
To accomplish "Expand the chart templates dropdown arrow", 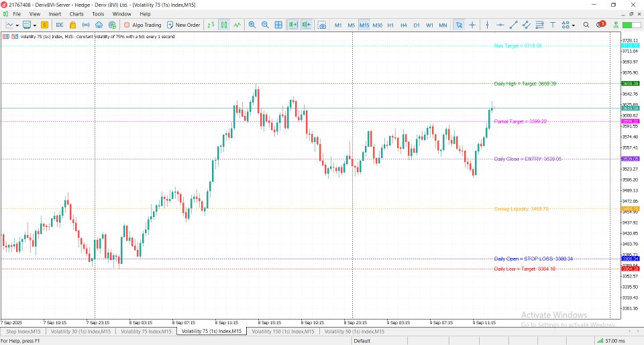I will pyautogui.click(x=35, y=25).
